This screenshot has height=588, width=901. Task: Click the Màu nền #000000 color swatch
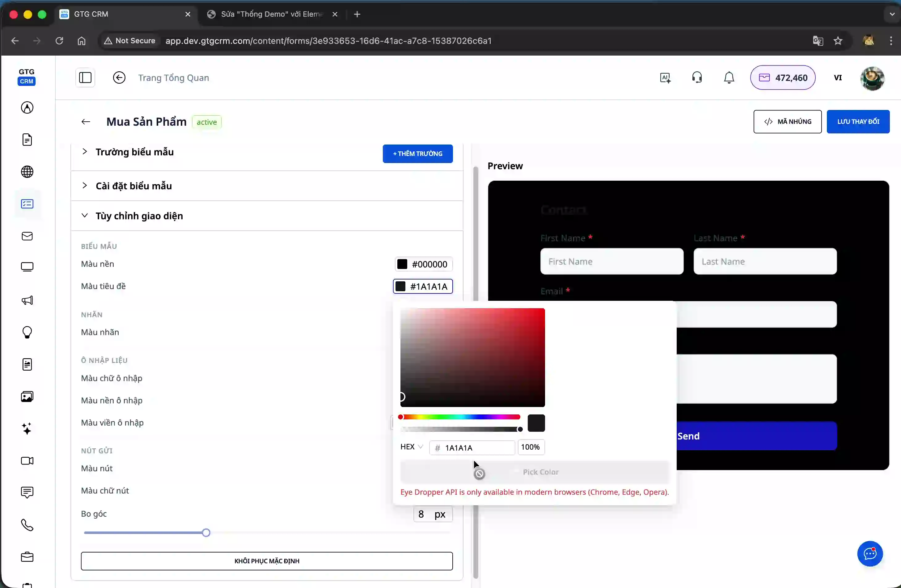[402, 264]
